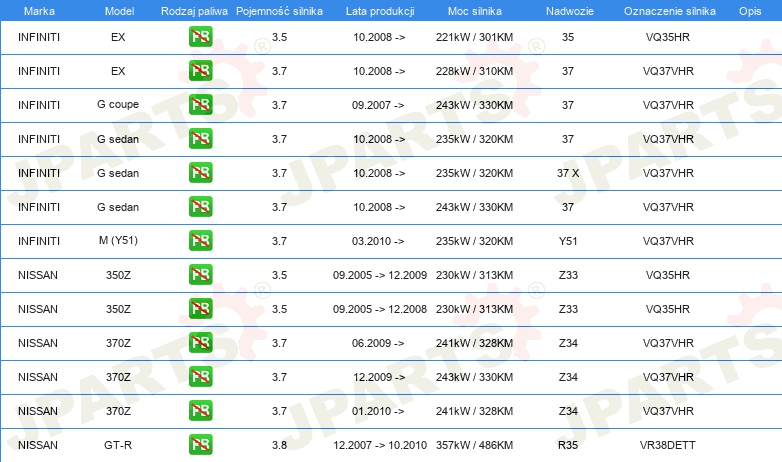This screenshot has height=462, width=782.
Task: Select the fuel icon for INFINITI M (Y51)
Action: click(200, 240)
